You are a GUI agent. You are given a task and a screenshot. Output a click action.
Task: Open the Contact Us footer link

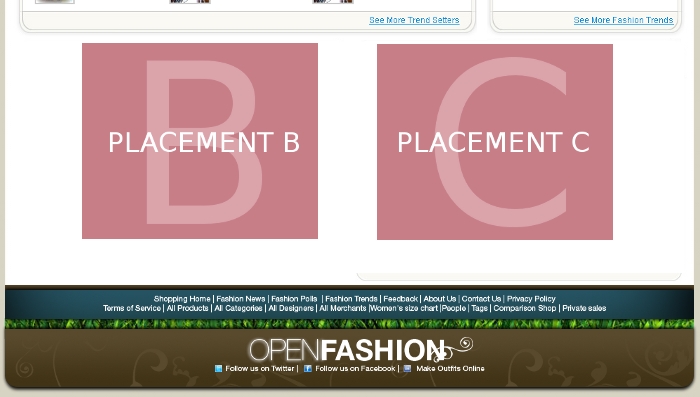(x=481, y=299)
